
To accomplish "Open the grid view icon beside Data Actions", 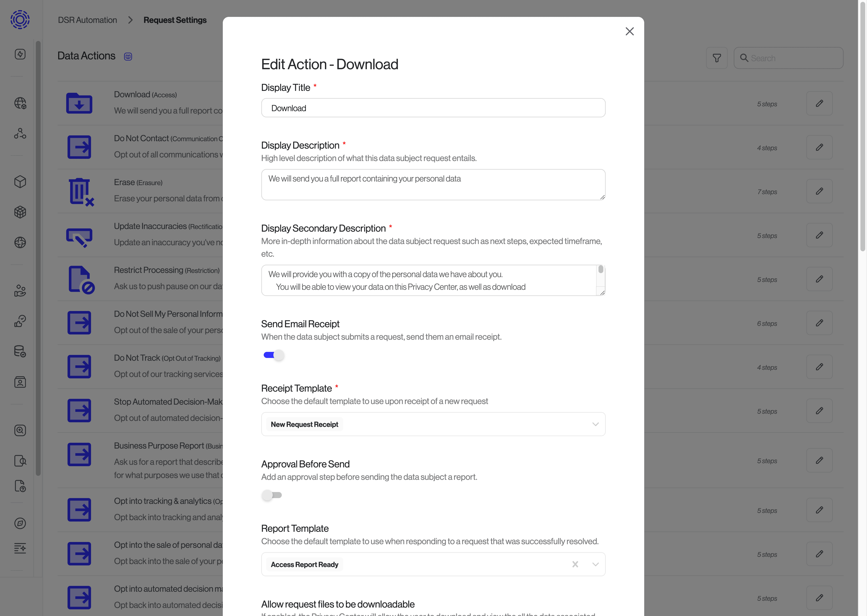I will (x=128, y=56).
